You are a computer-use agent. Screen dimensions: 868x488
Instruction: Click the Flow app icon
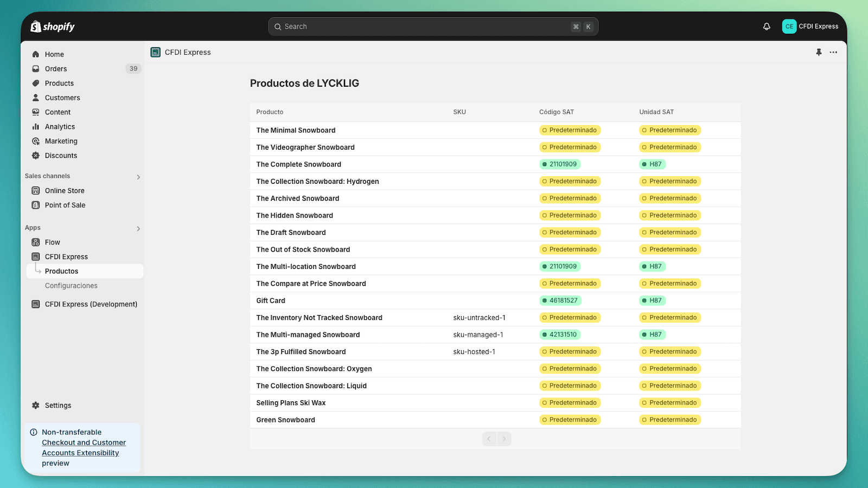36,242
